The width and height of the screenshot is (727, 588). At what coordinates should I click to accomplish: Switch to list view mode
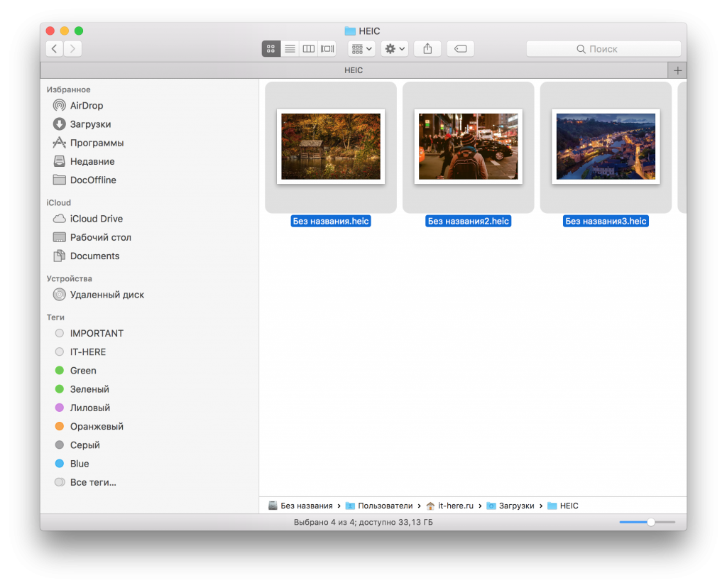[290, 49]
